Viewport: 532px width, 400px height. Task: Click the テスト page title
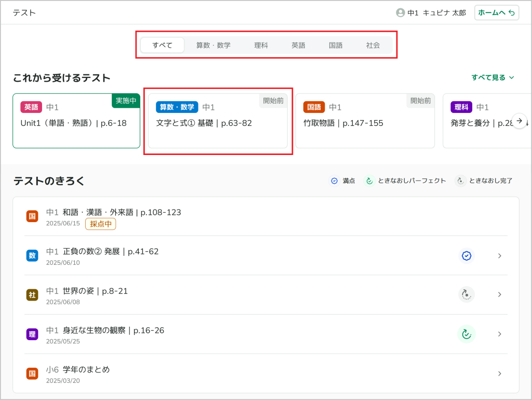[x=24, y=13]
